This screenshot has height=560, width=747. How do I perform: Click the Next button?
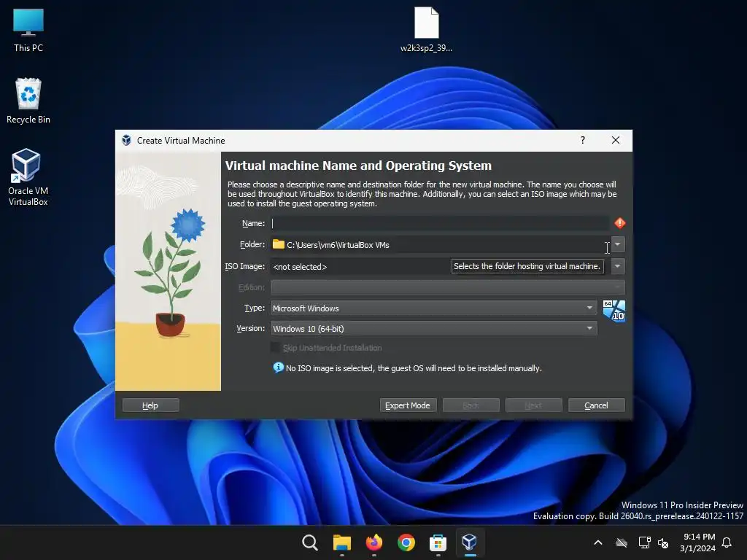coord(533,405)
